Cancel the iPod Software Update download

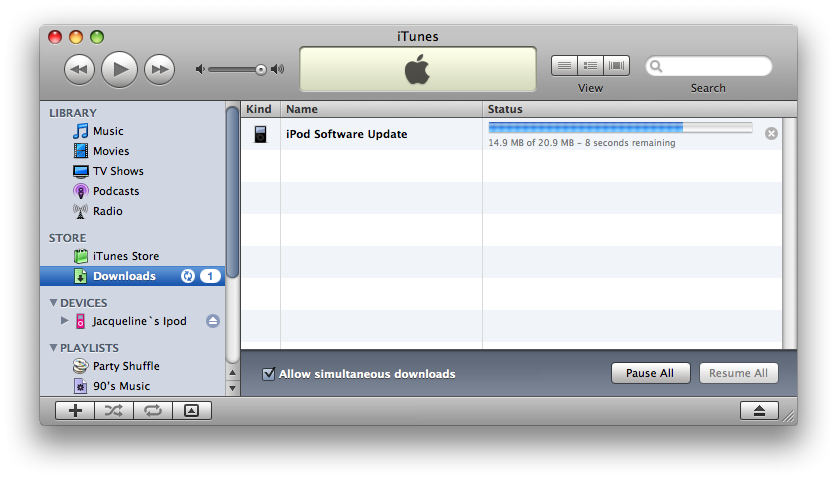click(771, 133)
